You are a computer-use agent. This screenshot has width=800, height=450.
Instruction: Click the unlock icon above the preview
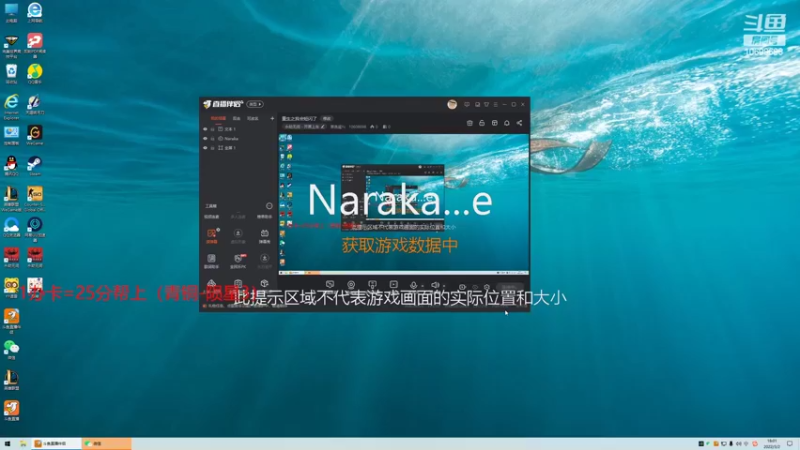coord(482,123)
